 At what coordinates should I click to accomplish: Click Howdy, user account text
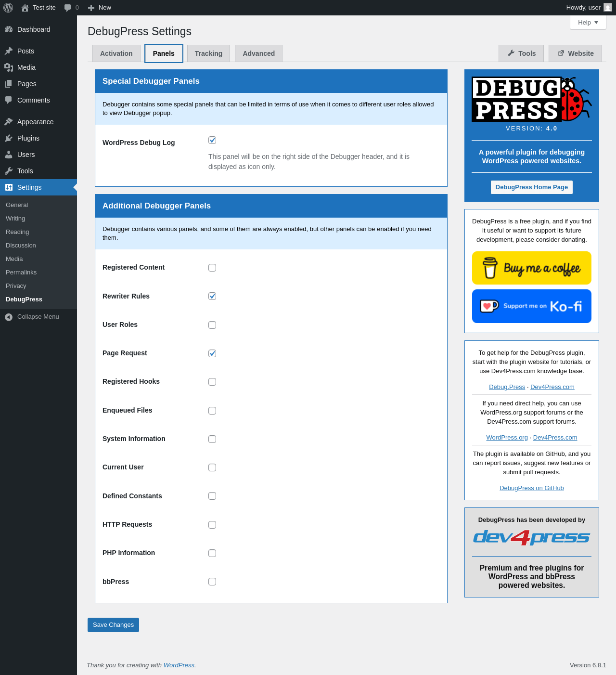583,8
